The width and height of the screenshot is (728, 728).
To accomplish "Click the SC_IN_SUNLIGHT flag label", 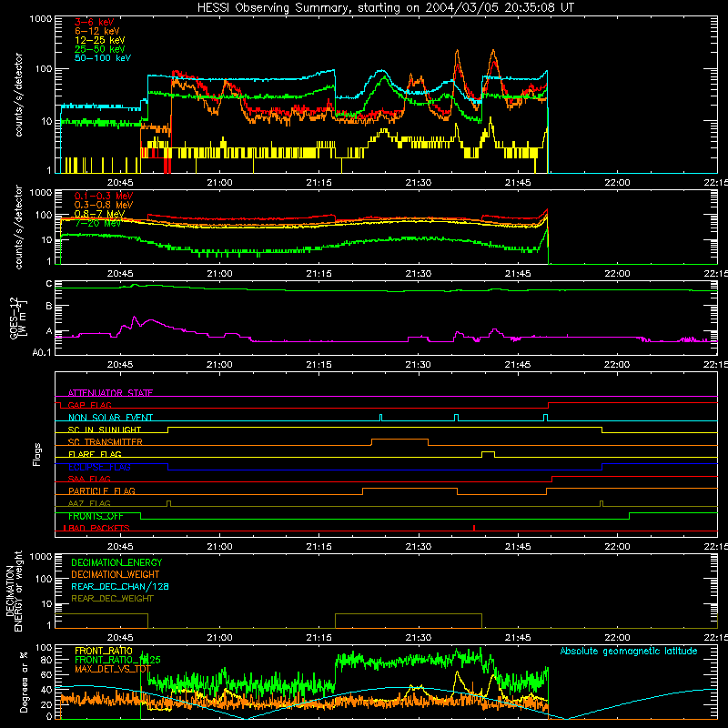I will click(x=105, y=430).
